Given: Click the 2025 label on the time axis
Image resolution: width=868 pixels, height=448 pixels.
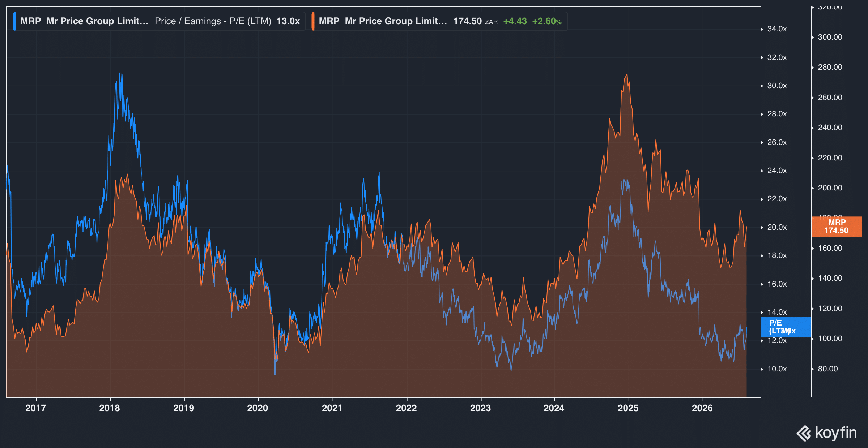Looking at the screenshot, I should coord(628,408).
